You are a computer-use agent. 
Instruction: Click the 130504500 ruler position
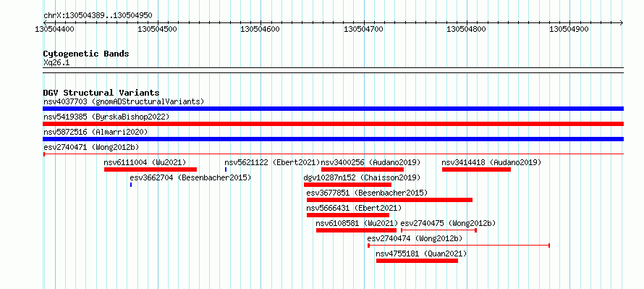[157, 29]
